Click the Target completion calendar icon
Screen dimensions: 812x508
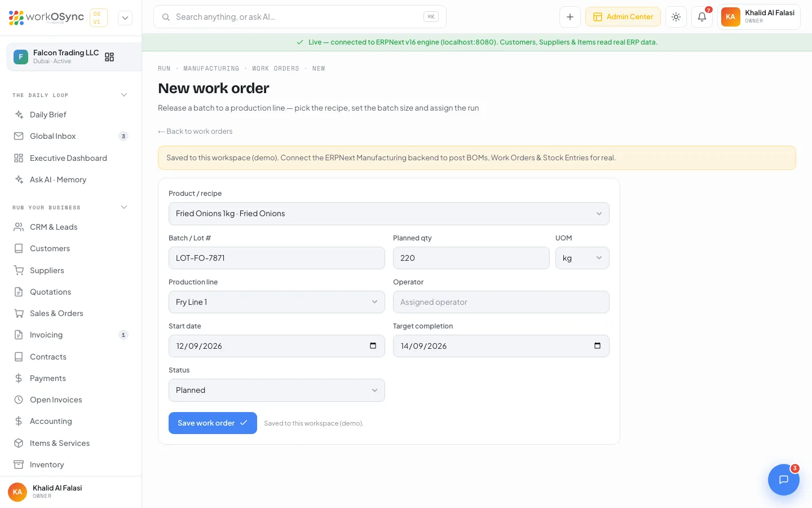pos(597,346)
